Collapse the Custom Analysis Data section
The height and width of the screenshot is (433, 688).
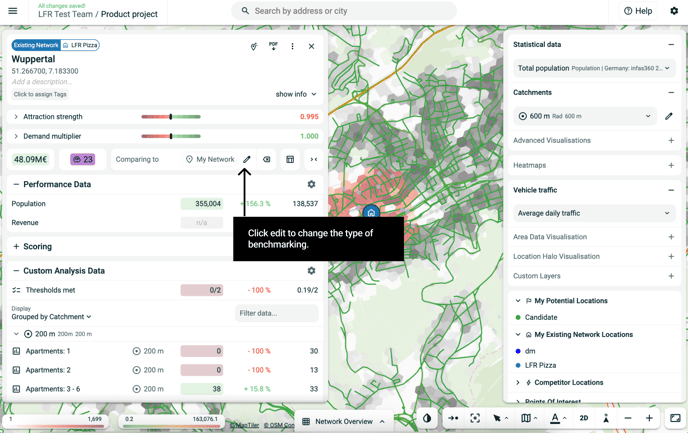[x=16, y=271]
